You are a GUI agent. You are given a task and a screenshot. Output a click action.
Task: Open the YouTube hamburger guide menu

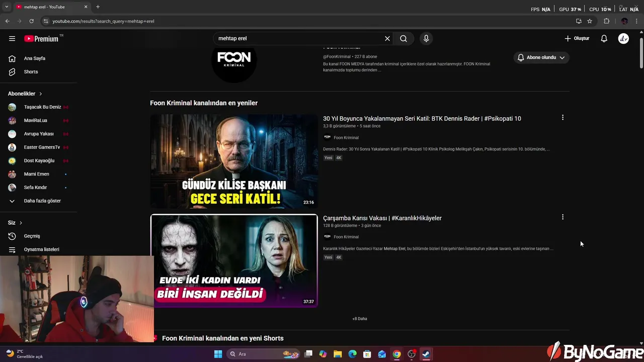[12, 38]
